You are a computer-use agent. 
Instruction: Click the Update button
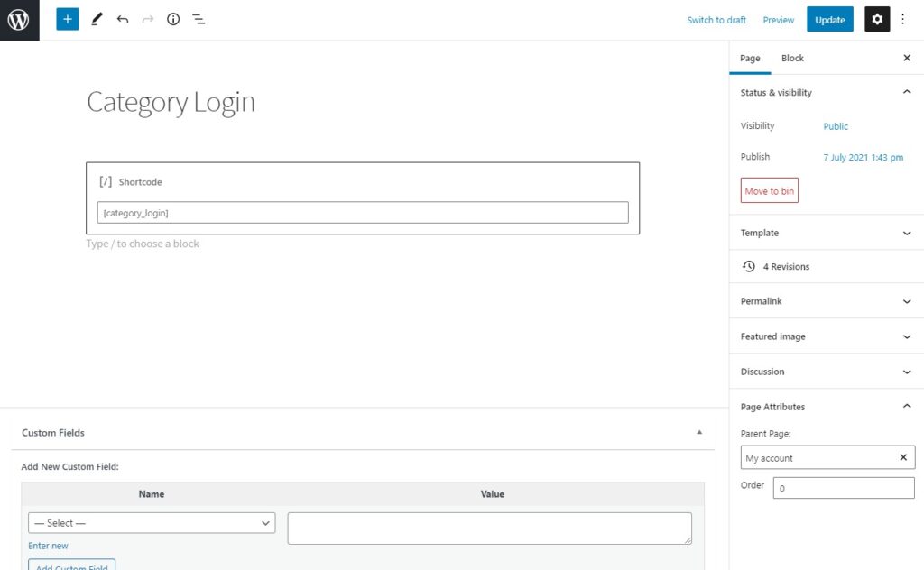(x=829, y=19)
